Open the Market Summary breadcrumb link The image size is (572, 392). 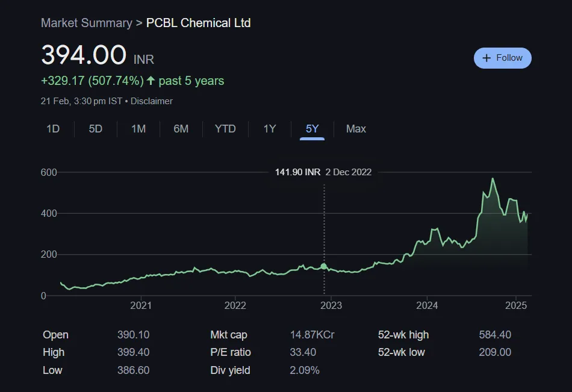pyautogui.click(x=87, y=23)
